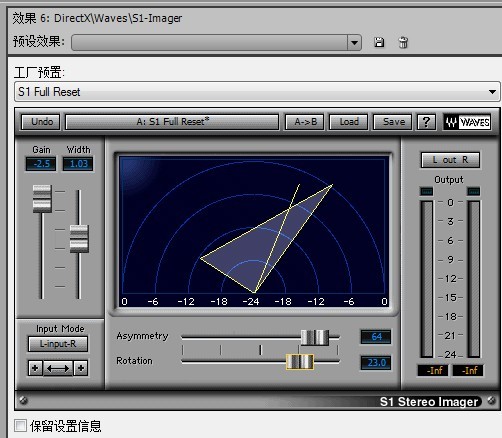This screenshot has width=502, height=438.
Task: Click the Asymmetry value field 64
Action: [376, 337]
